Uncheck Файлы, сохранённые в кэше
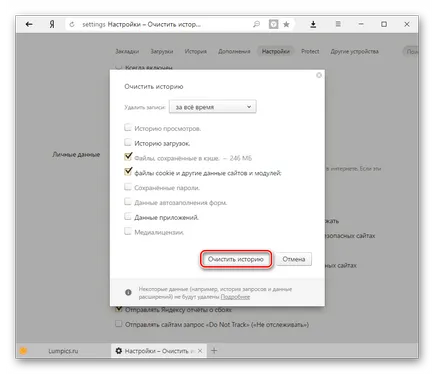 [128, 157]
